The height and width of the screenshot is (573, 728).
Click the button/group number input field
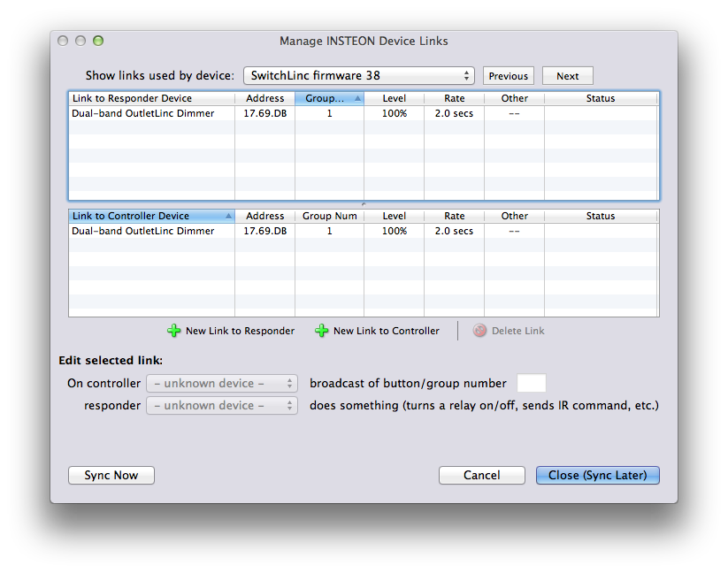531,383
